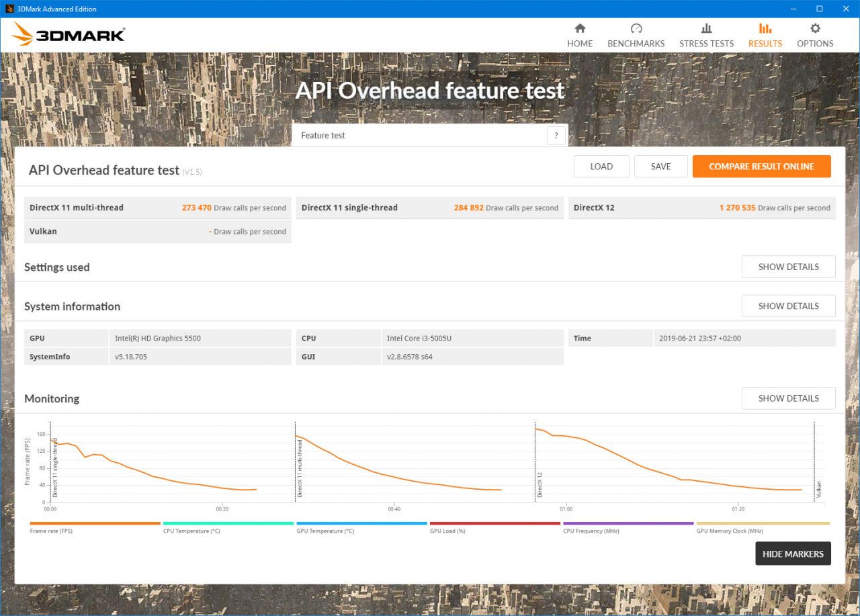Select the DirectX 11 single-thread score 284 892

click(468, 208)
